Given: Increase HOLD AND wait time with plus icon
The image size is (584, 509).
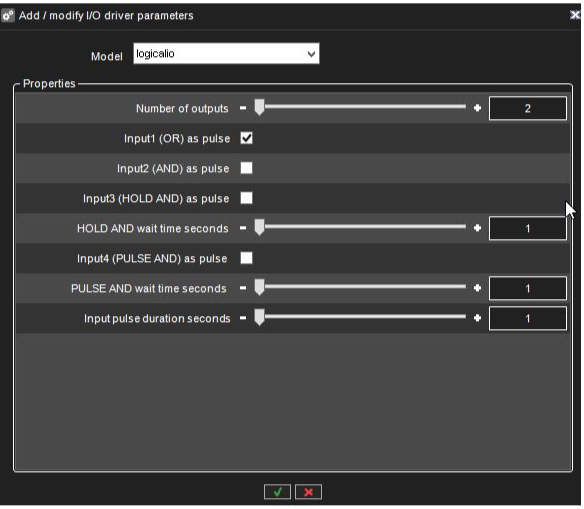Looking at the screenshot, I should click(477, 228).
